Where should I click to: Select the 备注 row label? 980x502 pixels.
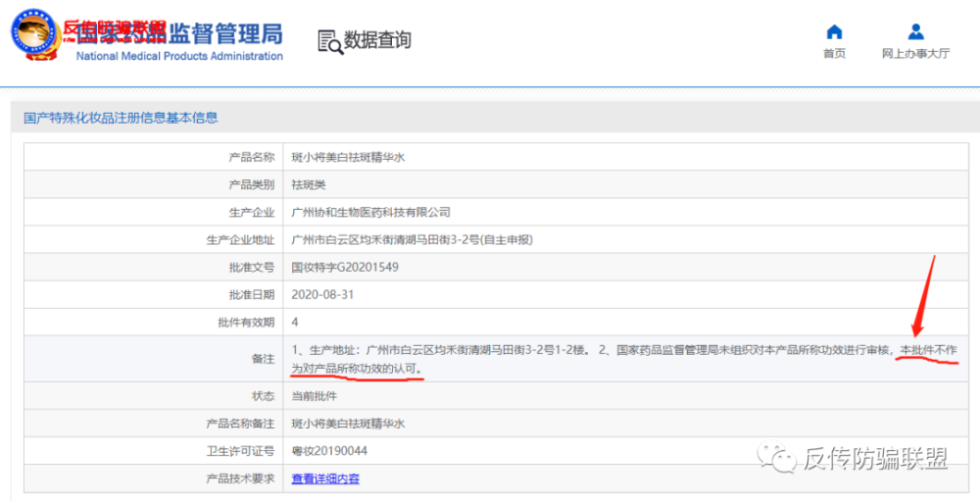click(x=263, y=360)
